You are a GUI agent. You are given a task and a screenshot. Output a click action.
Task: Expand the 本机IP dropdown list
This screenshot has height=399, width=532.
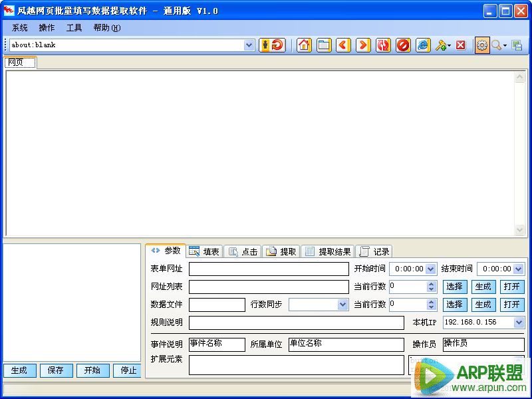coord(519,323)
